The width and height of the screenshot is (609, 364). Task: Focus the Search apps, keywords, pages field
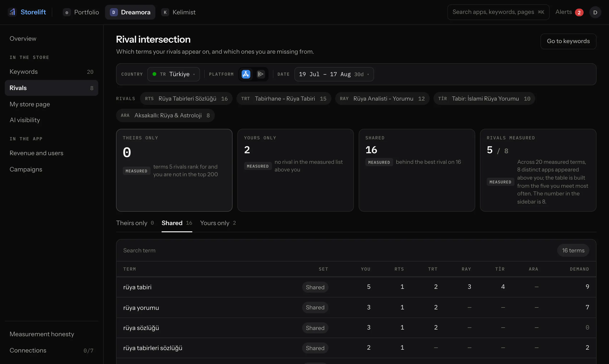point(498,12)
